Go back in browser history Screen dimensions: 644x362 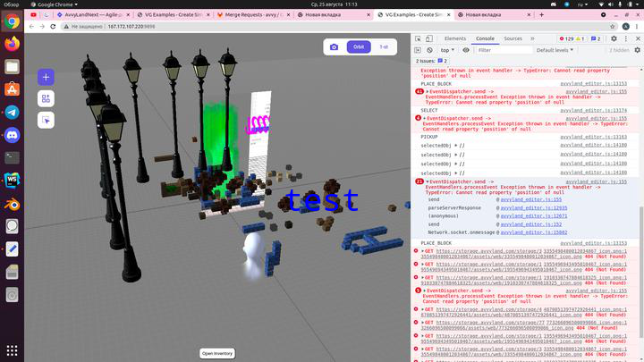(x=31, y=26)
